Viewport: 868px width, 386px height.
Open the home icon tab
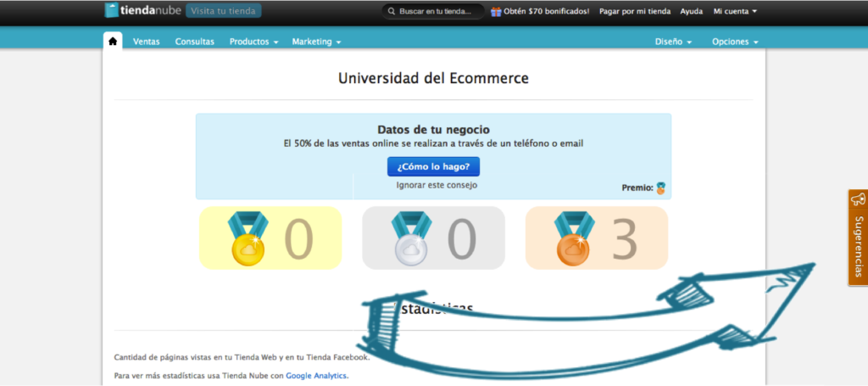click(x=113, y=41)
